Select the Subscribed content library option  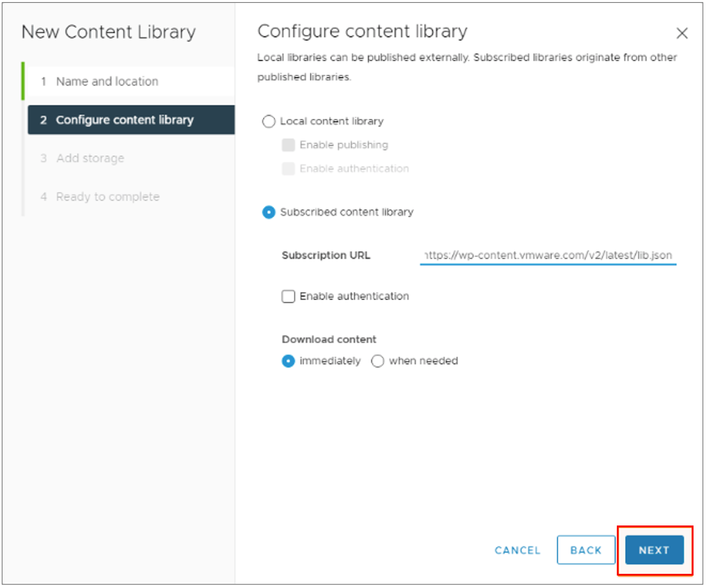269,212
